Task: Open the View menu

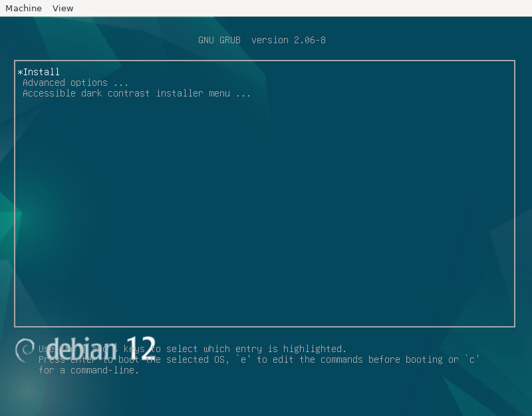Action: [x=63, y=8]
